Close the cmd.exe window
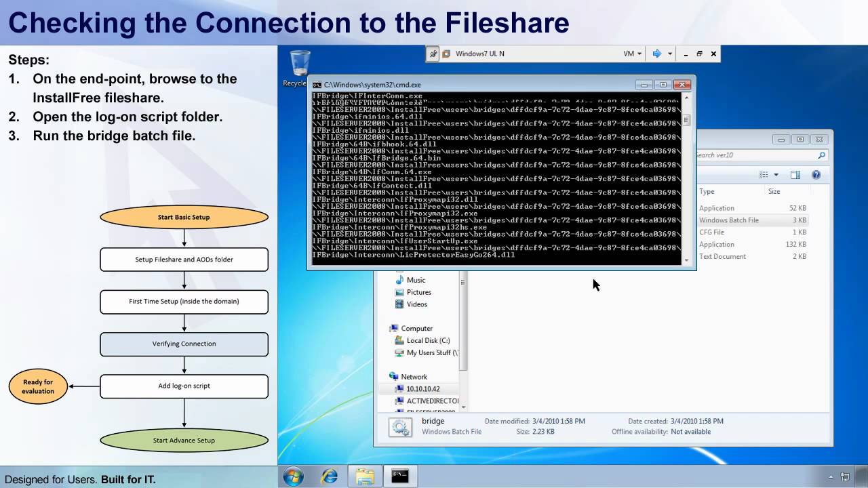Image resolution: width=868 pixels, height=488 pixels. (682, 85)
